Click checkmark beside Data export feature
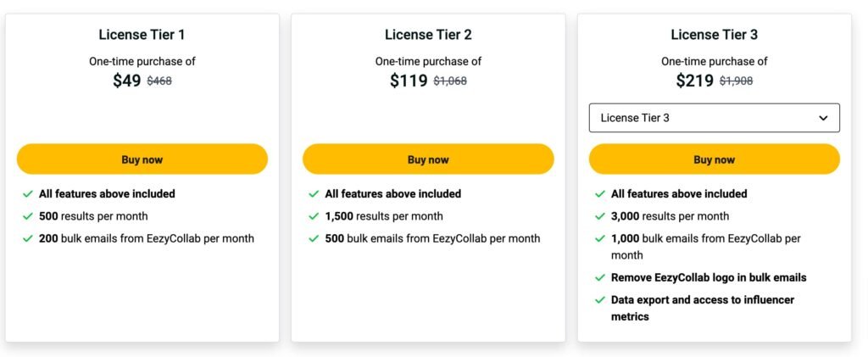 (x=600, y=300)
